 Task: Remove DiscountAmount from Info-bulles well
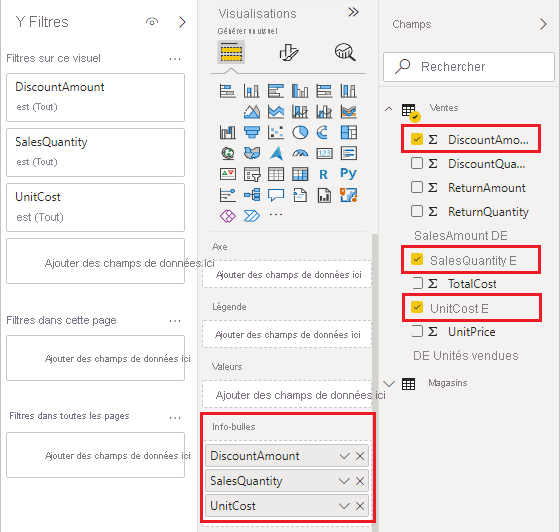coord(360,456)
